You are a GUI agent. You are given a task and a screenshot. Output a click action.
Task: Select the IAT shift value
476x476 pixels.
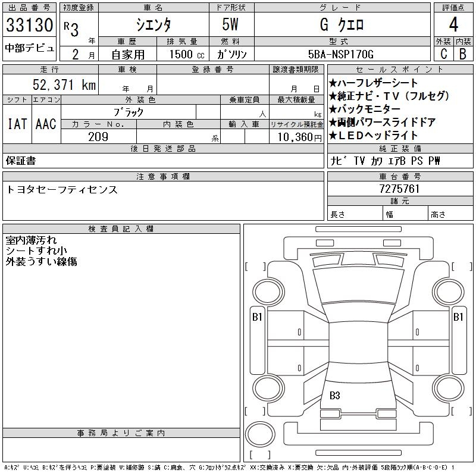(x=17, y=124)
